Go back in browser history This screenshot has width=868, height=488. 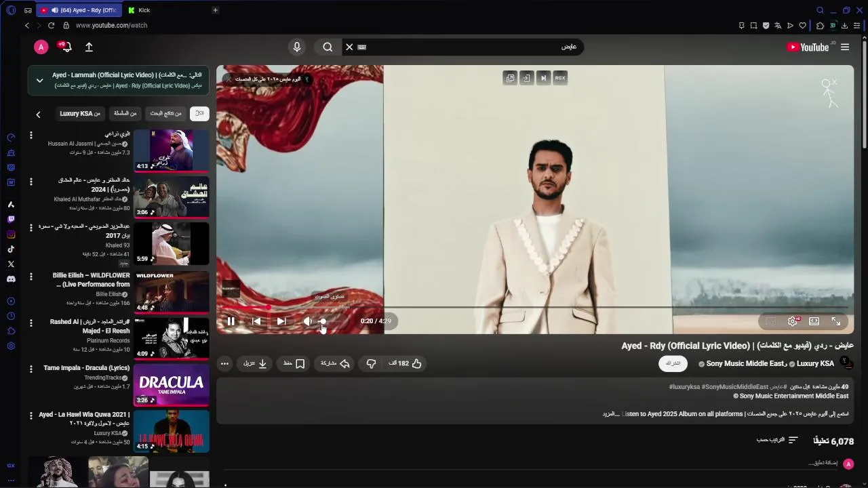point(27,25)
